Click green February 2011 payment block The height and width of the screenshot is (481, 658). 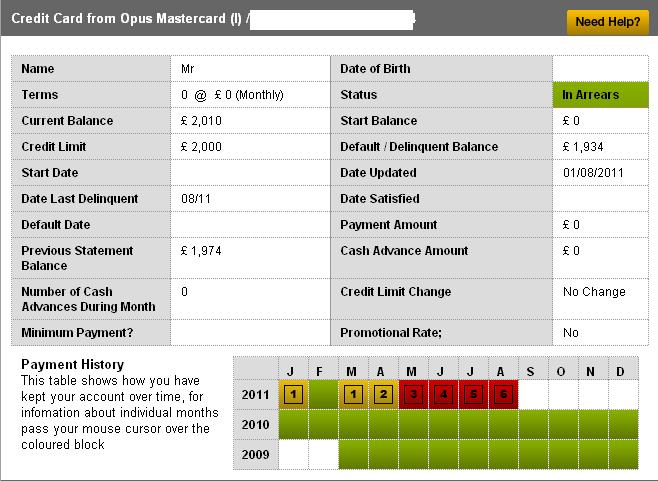pyautogui.click(x=323, y=394)
